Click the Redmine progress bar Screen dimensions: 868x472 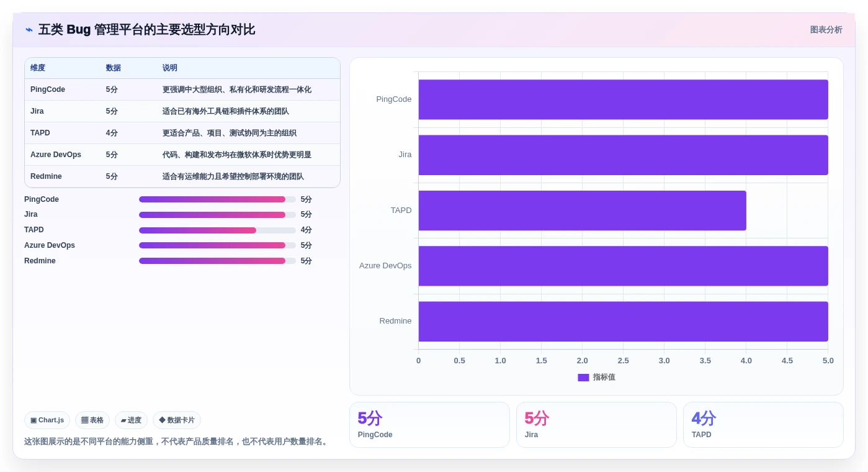(x=217, y=261)
